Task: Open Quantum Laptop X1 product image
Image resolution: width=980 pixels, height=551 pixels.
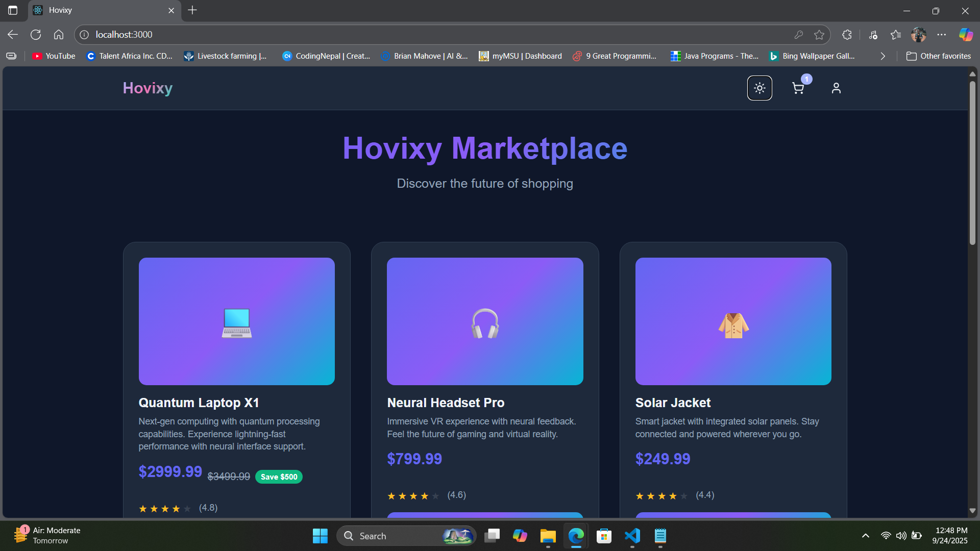Action: click(237, 321)
